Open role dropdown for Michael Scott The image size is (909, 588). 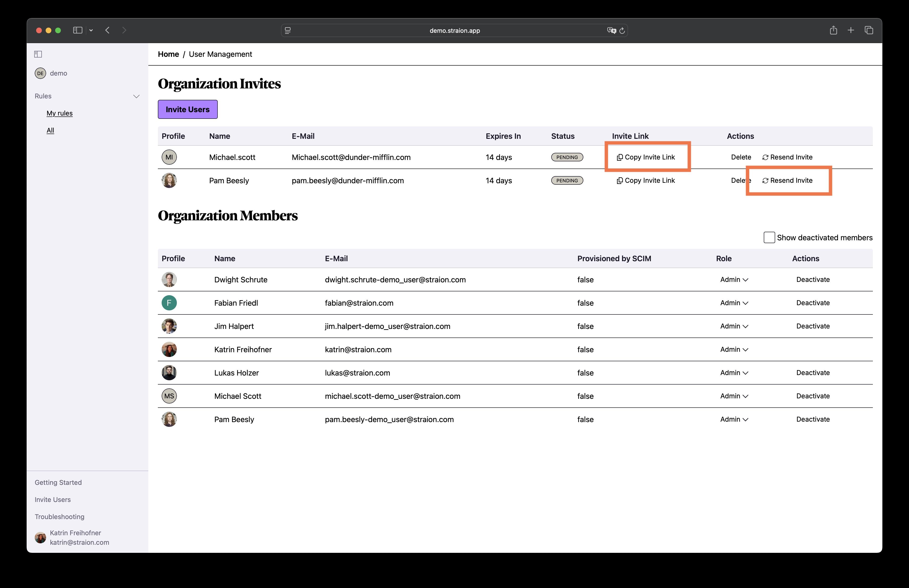coord(734,396)
